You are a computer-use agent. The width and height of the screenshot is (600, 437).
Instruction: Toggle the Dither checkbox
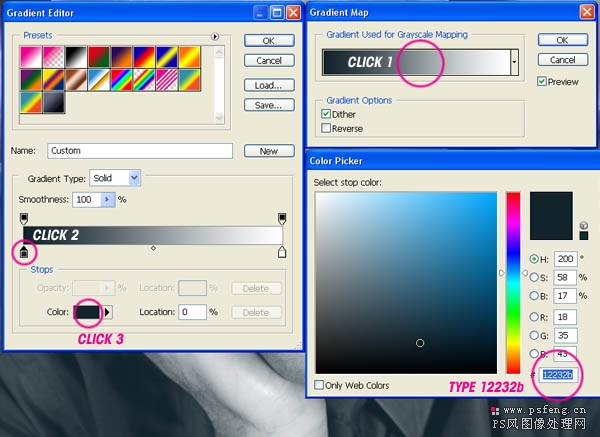326,114
